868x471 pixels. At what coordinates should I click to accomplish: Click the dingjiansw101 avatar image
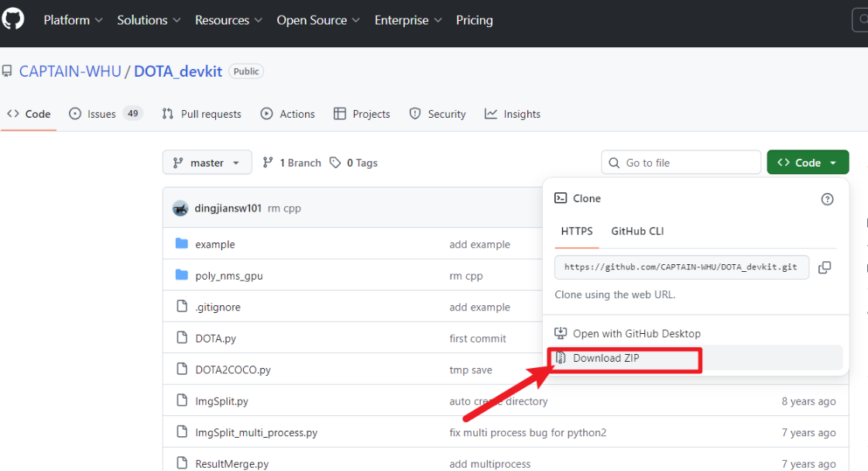click(180, 208)
